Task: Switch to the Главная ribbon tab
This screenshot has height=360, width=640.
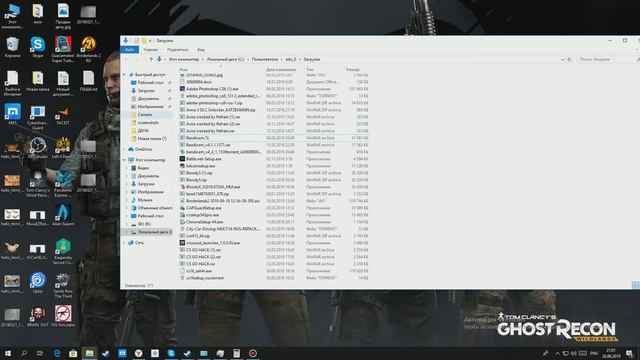Action: tap(151, 50)
